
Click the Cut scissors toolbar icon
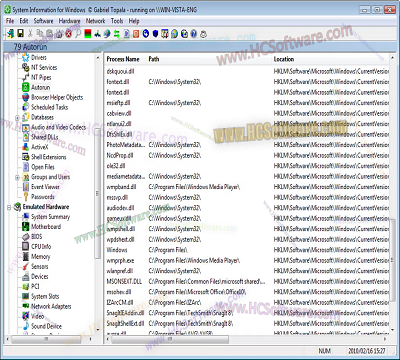30,33
